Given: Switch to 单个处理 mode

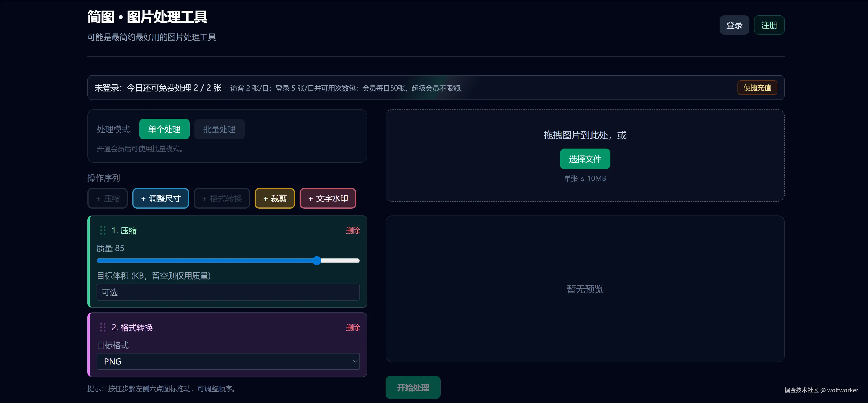Looking at the screenshot, I should coord(164,129).
